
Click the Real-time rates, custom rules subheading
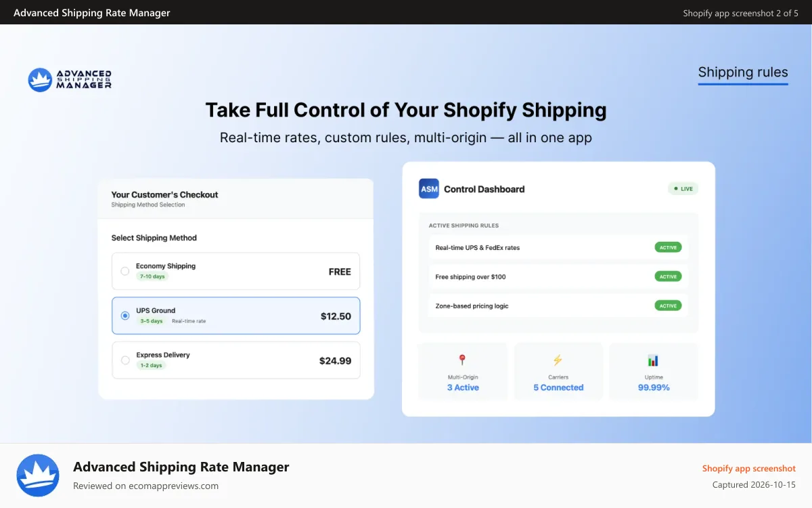point(406,137)
